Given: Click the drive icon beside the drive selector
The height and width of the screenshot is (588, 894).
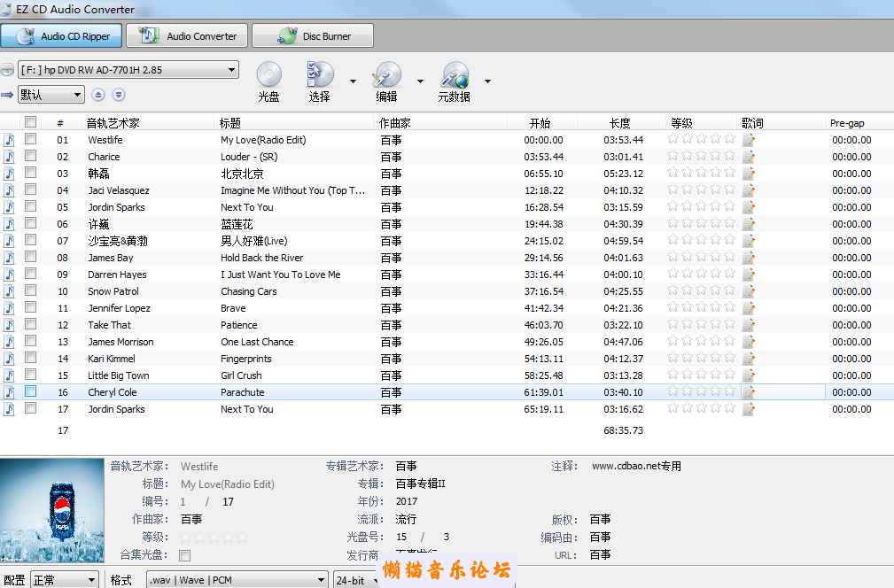Looking at the screenshot, I should [7, 70].
